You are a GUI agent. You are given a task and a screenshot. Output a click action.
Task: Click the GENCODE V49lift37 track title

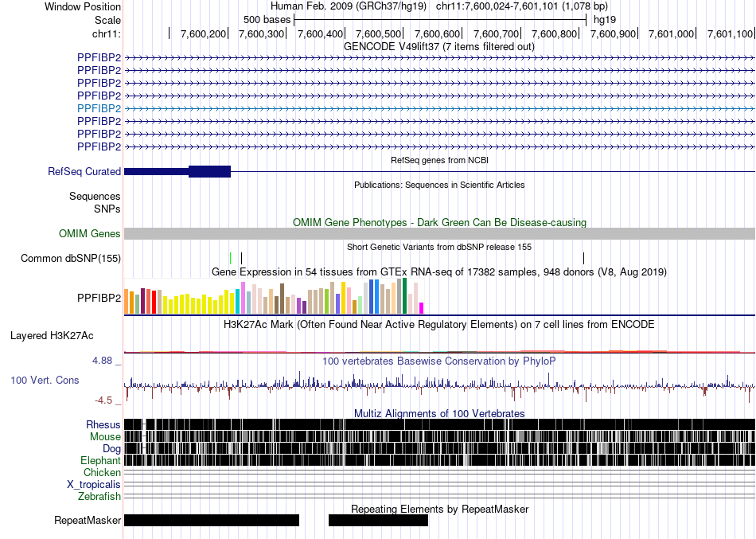point(438,47)
